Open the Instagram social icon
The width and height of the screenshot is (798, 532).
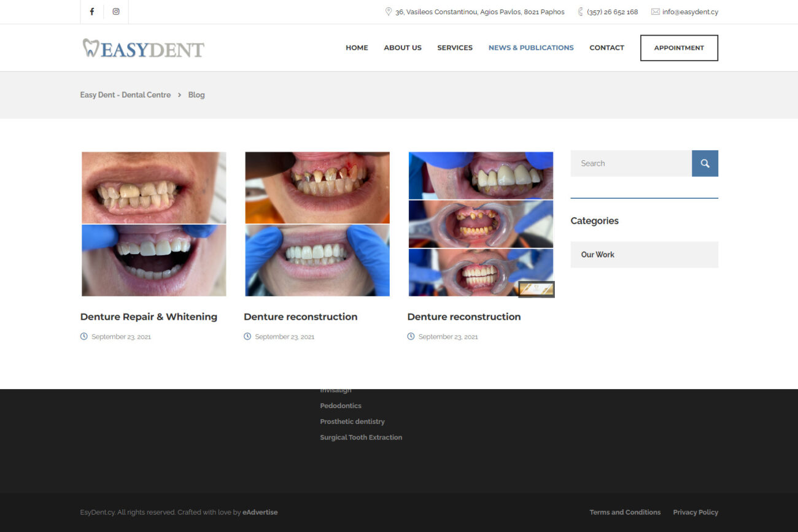pos(116,12)
